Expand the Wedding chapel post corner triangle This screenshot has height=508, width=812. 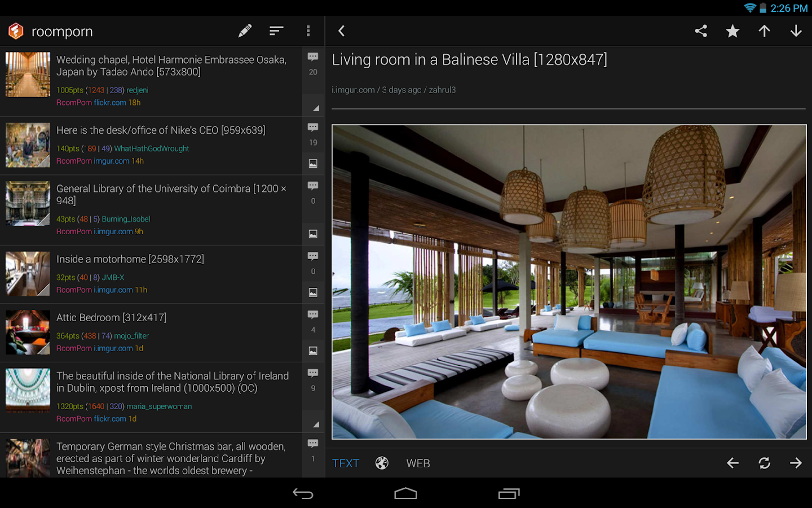pyautogui.click(x=316, y=108)
